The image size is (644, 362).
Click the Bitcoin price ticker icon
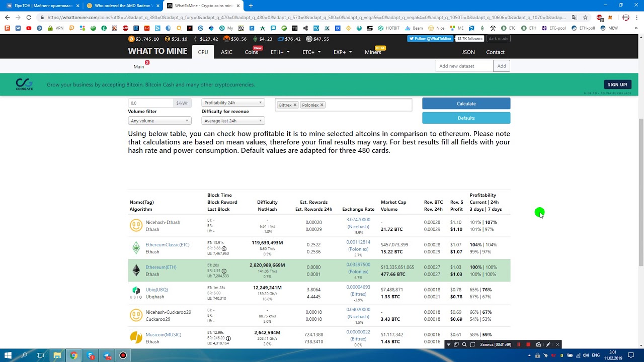click(131, 39)
